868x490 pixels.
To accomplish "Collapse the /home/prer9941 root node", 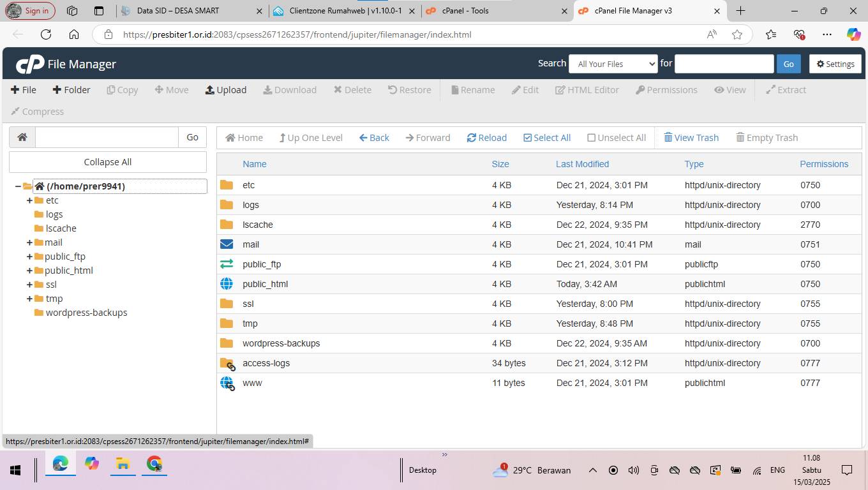I will [18, 186].
